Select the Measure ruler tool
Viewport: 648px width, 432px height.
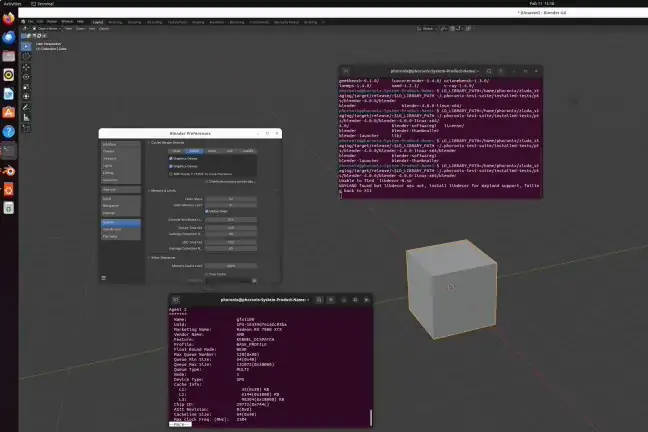click(26, 118)
